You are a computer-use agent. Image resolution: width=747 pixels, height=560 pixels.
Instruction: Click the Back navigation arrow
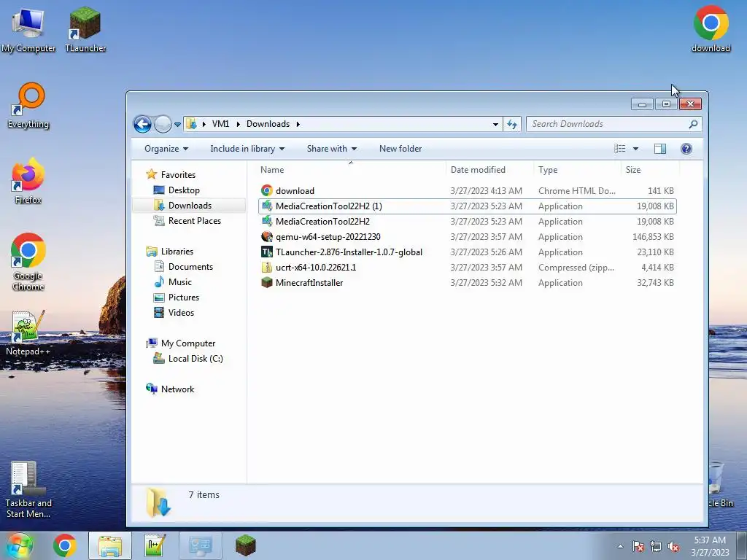142,124
